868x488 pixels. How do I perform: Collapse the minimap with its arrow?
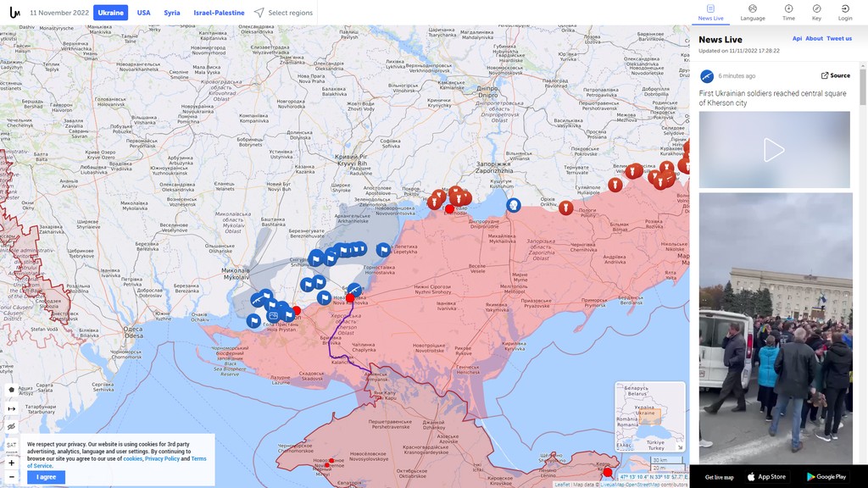tap(680, 447)
